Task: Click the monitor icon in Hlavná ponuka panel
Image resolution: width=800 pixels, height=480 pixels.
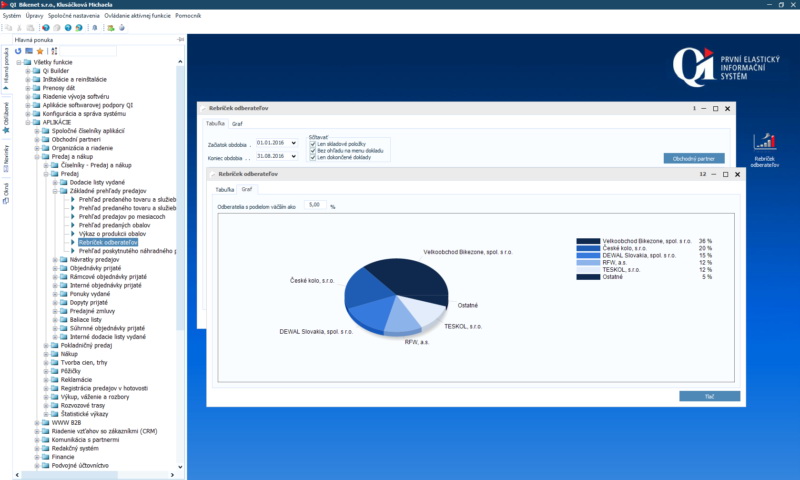Action: coord(29,51)
